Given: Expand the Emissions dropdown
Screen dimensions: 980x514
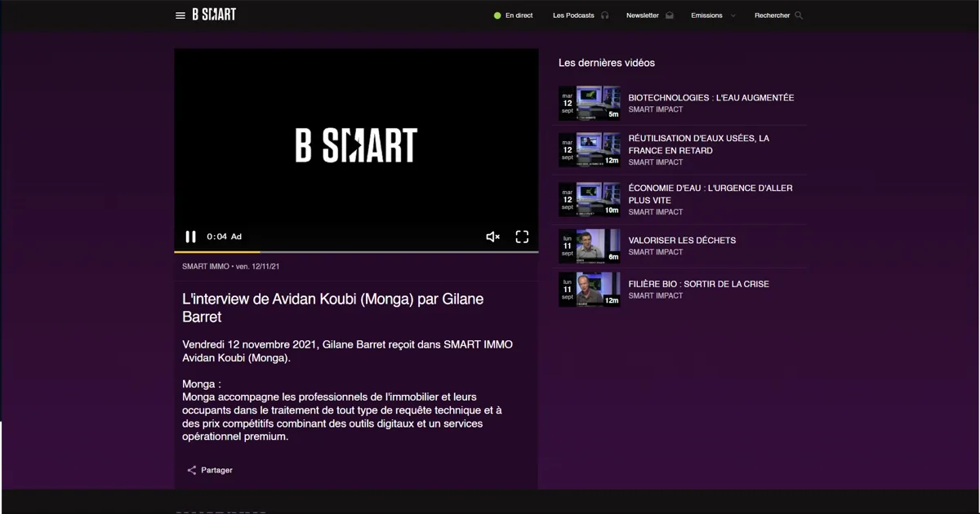Looking at the screenshot, I should pyautogui.click(x=706, y=16).
